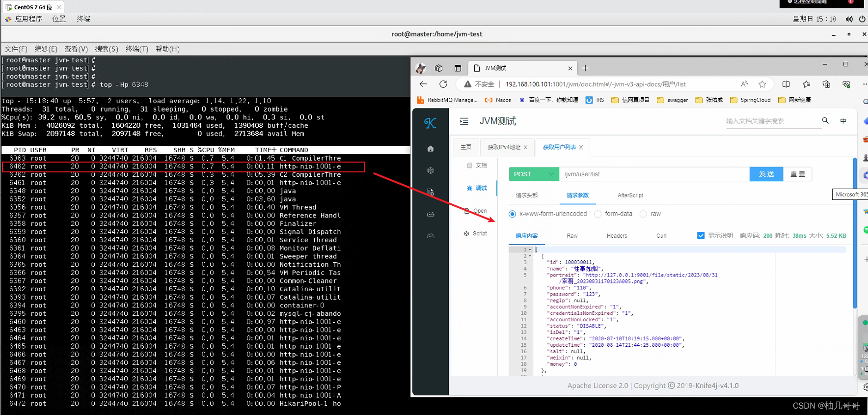Toggle vertical tab actions menu icon
This screenshot has height=415, width=868.
[x=458, y=68]
